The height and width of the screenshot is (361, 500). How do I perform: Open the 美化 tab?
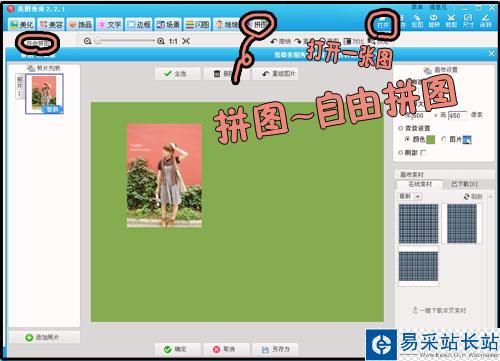[x=22, y=24]
